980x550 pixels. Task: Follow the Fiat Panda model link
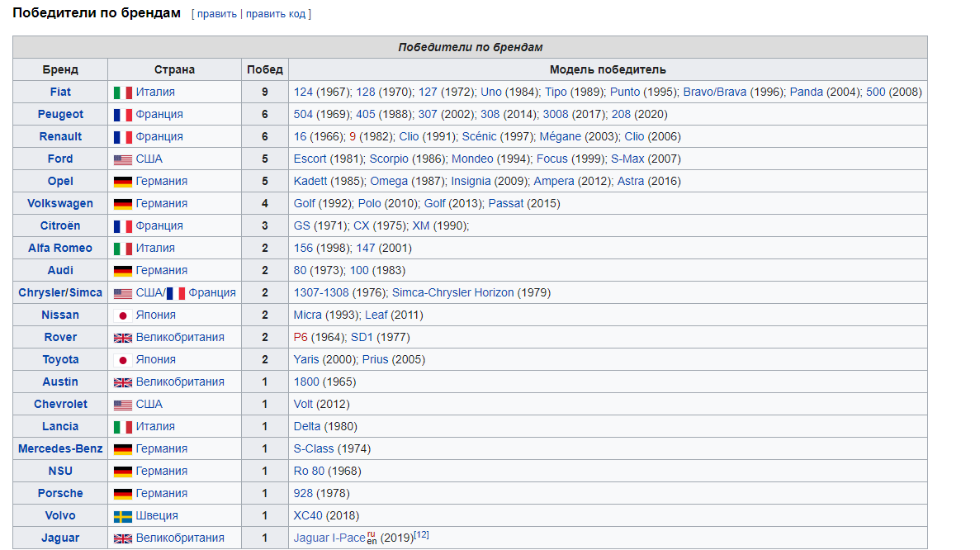tap(807, 92)
